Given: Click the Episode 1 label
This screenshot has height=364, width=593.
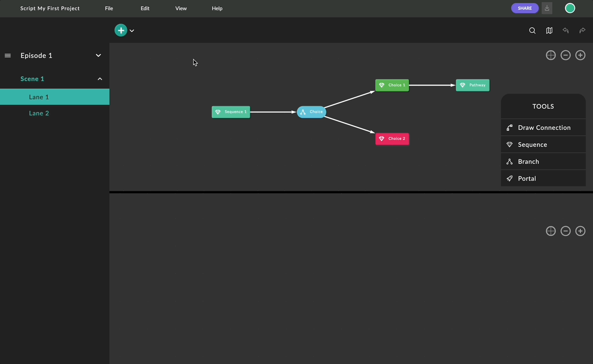Looking at the screenshot, I should click(36, 56).
